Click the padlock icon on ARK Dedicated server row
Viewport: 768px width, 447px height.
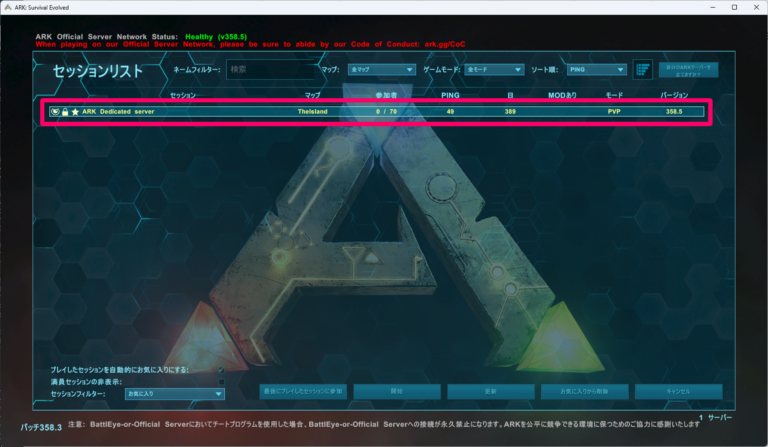(x=65, y=112)
